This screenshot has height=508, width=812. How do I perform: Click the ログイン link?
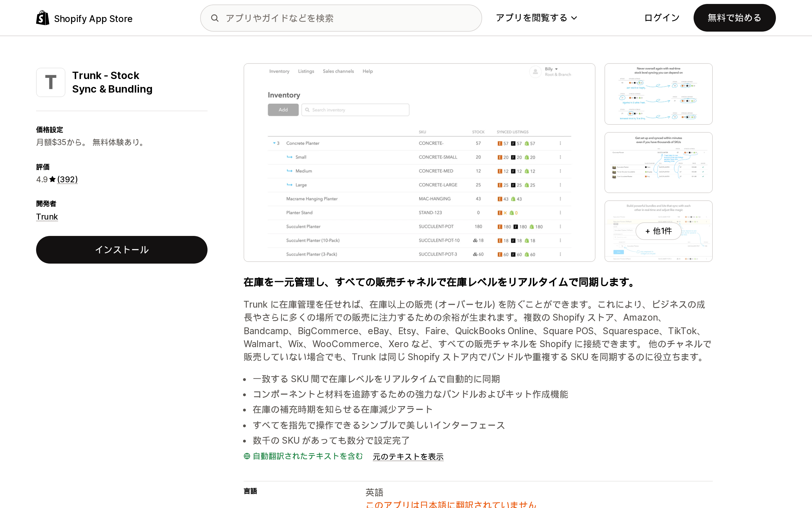coord(662,18)
